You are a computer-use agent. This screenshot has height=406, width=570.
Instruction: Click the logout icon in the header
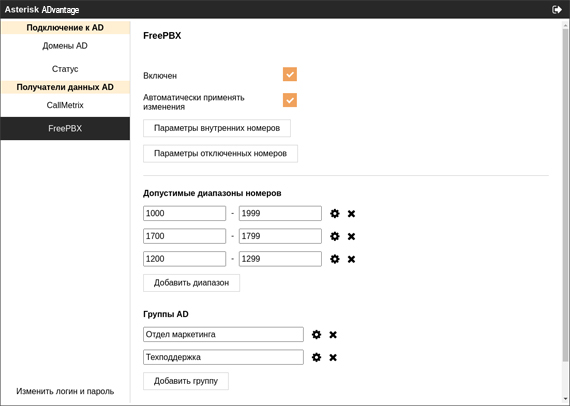click(x=557, y=9)
